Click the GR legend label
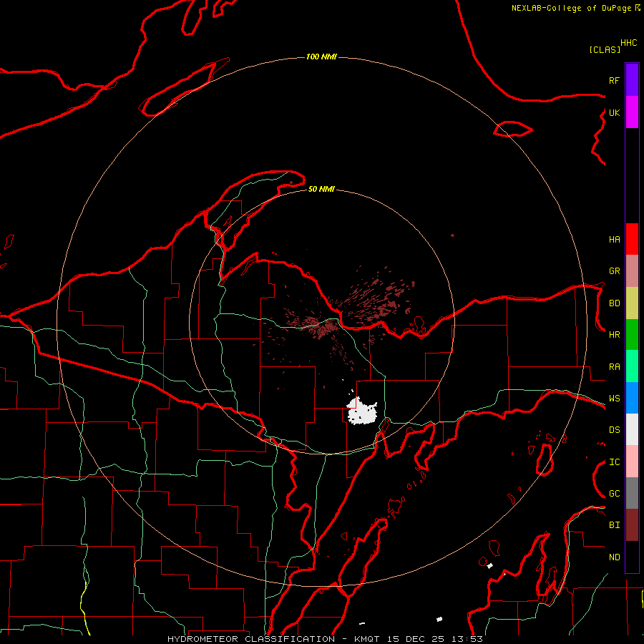 tap(614, 271)
